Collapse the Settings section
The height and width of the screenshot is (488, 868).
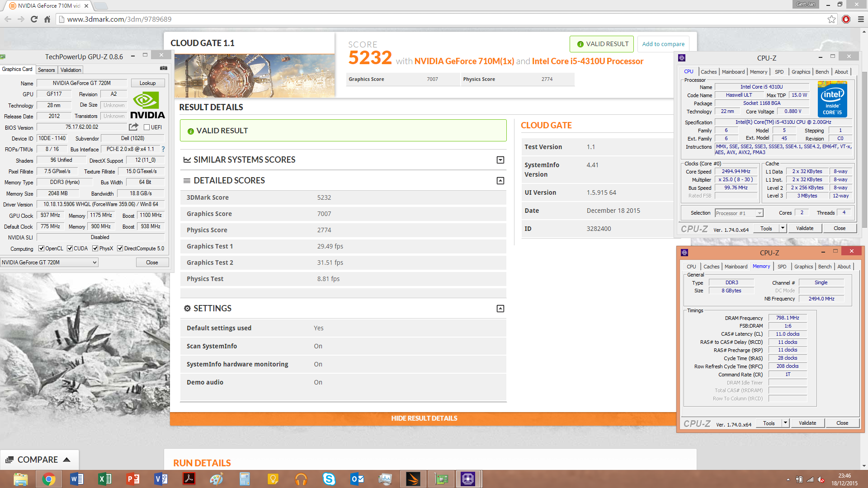point(500,309)
